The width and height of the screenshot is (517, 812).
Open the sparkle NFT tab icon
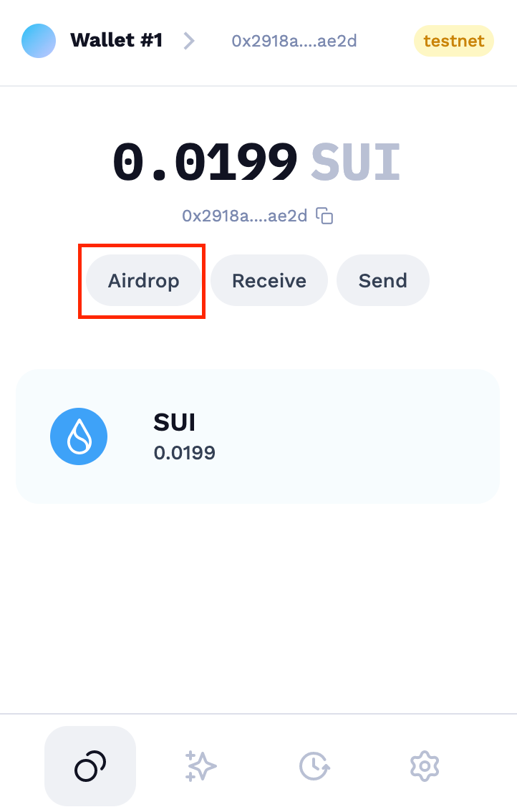pyautogui.click(x=200, y=765)
